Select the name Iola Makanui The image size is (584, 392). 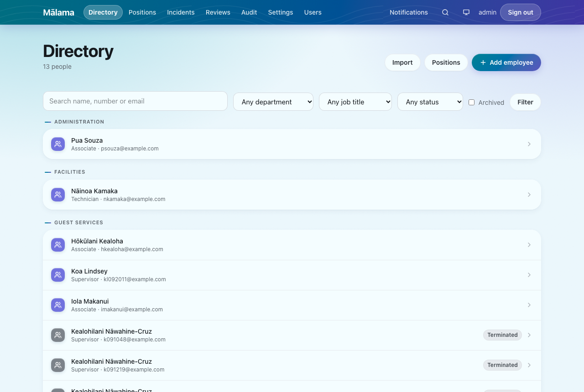coord(90,301)
